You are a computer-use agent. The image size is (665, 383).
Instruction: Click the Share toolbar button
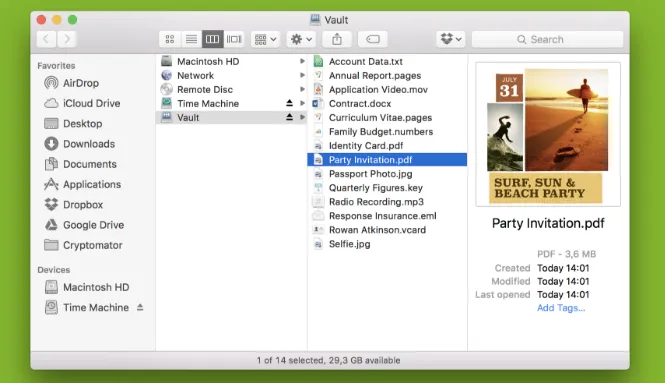tap(337, 39)
